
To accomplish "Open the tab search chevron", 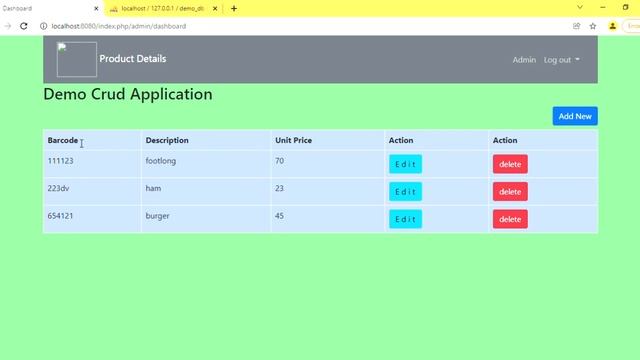I will [x=580, y=7].
